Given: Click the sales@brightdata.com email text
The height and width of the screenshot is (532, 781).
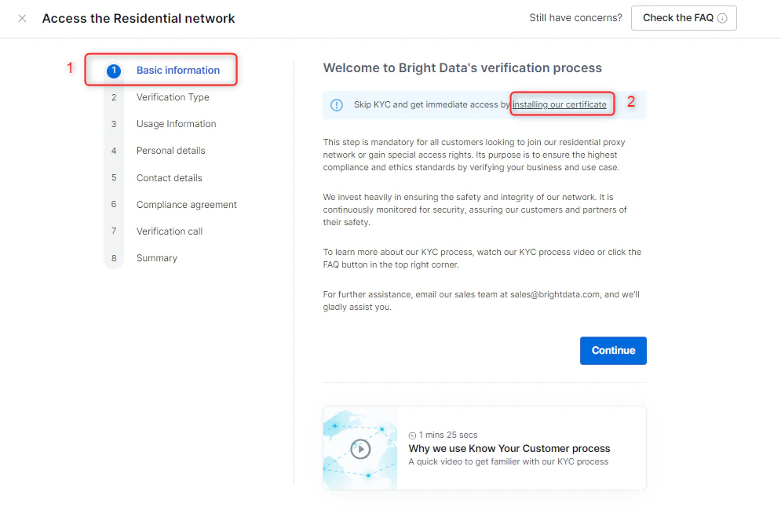Looking at the screenshot, I should point(555,294).
